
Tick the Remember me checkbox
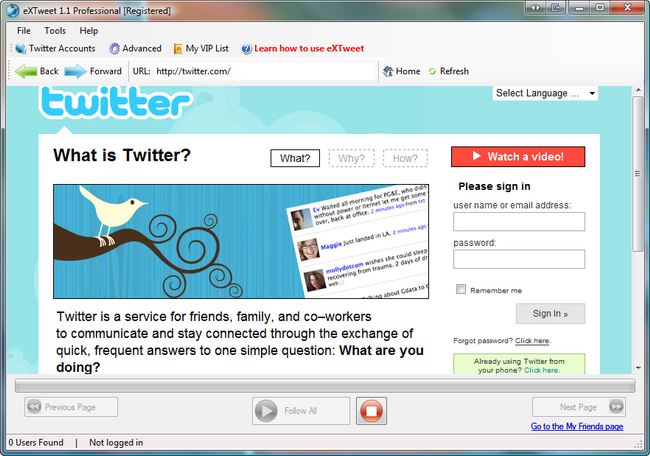(x=461, y=289)
